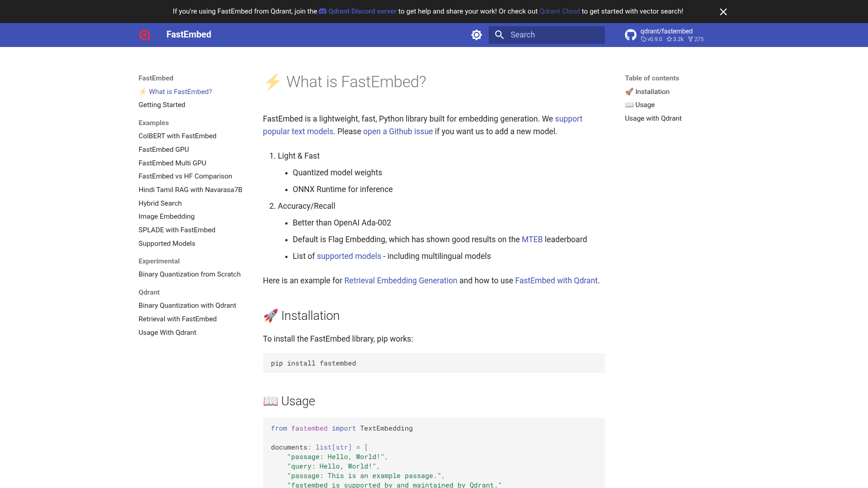This screenshot has height=488, width=868.
Task: Jump to 'Usage with Qdrant' in the table of contents
Action: tap(653, 118)
